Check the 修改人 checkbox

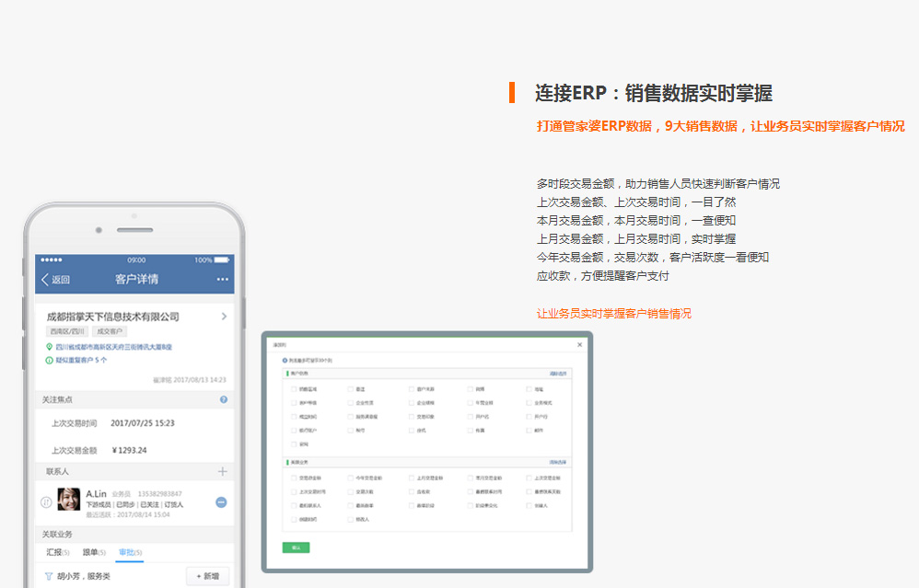coord(351,520)
